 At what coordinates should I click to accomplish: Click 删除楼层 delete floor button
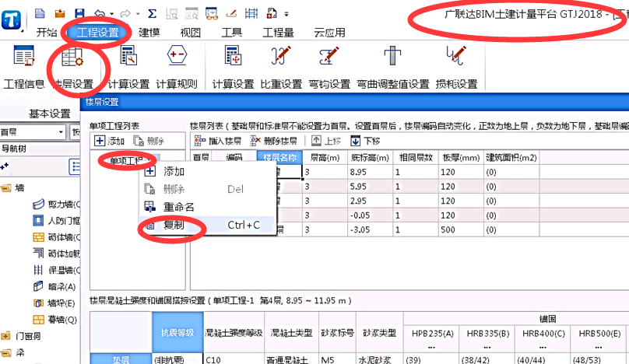click(x=273, y=141)
